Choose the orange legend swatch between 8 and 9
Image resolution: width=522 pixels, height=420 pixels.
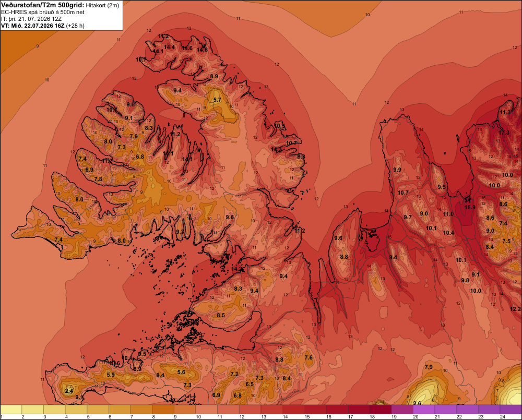tap(163, 410)
